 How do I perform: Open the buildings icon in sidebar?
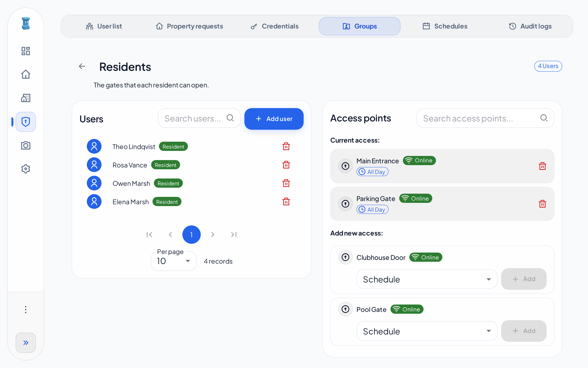pyautogui.click(x=25, y=98)
